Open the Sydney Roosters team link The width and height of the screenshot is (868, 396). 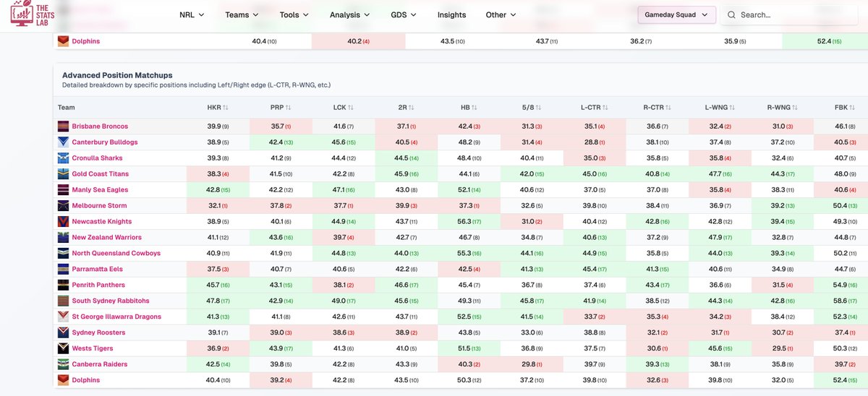click(98, 332)
